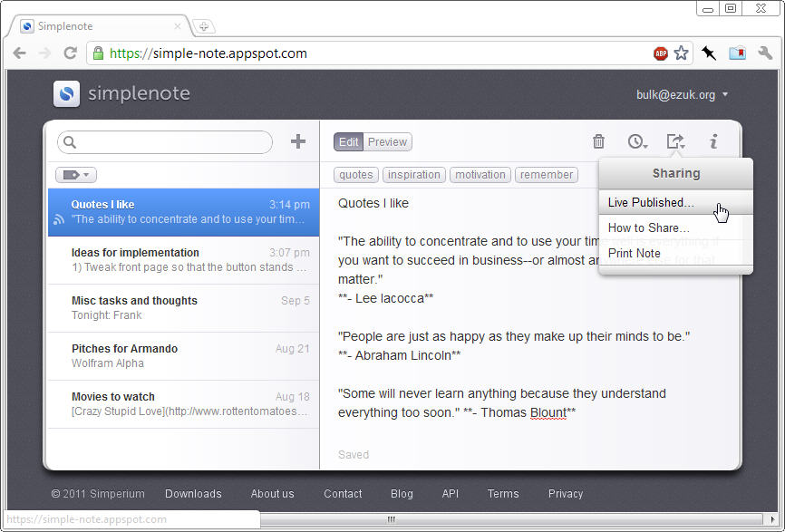Click the Saved status text
Image resolution: width=785 pixels, height=532 pixels.
pos(354,455)
